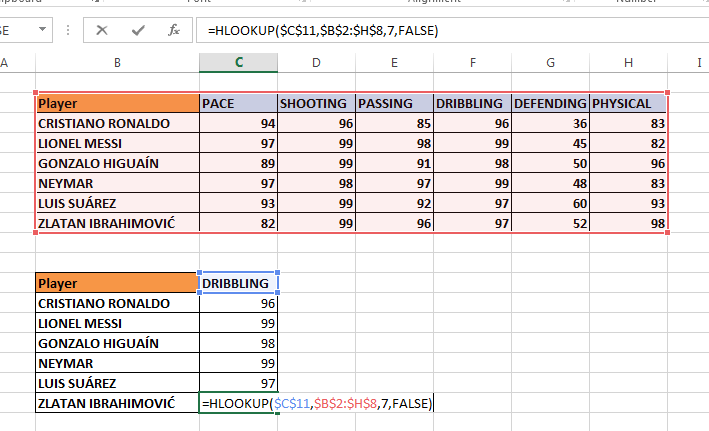Select LUIS SUÁREZ in the lower table

click(x=117, y=382)
